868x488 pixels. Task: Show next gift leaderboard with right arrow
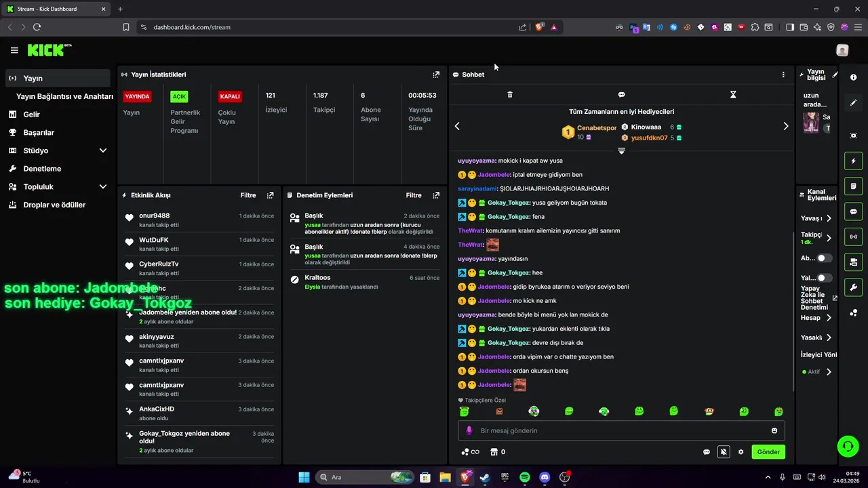tap(786, 126)
